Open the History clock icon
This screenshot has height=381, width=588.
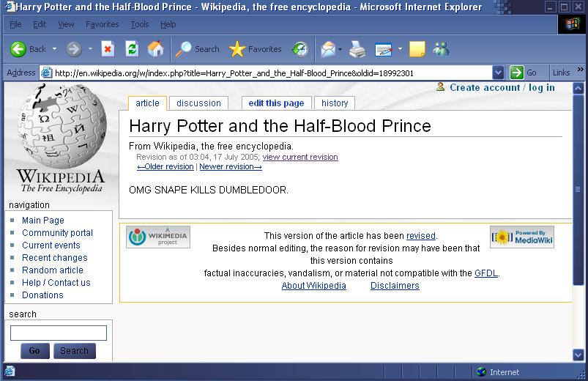click(x=300, y=49)
